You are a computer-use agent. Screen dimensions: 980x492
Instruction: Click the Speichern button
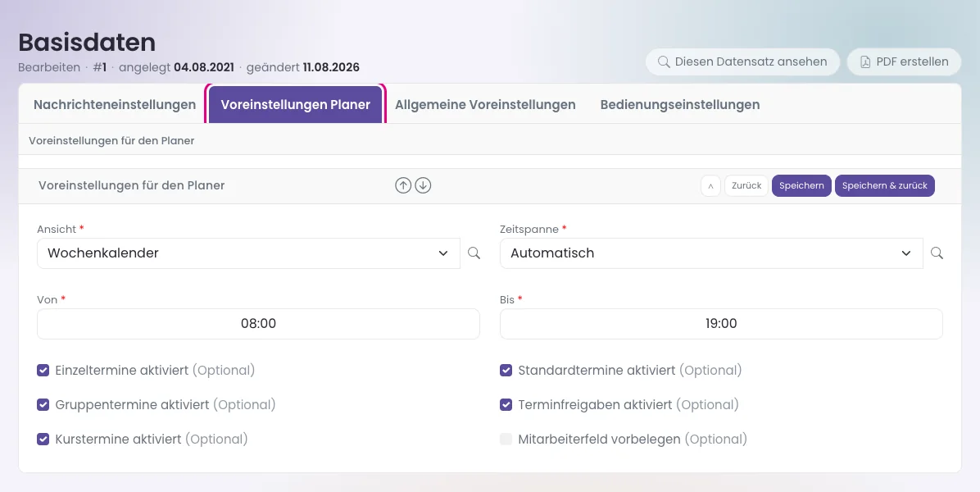pos(802,185)
